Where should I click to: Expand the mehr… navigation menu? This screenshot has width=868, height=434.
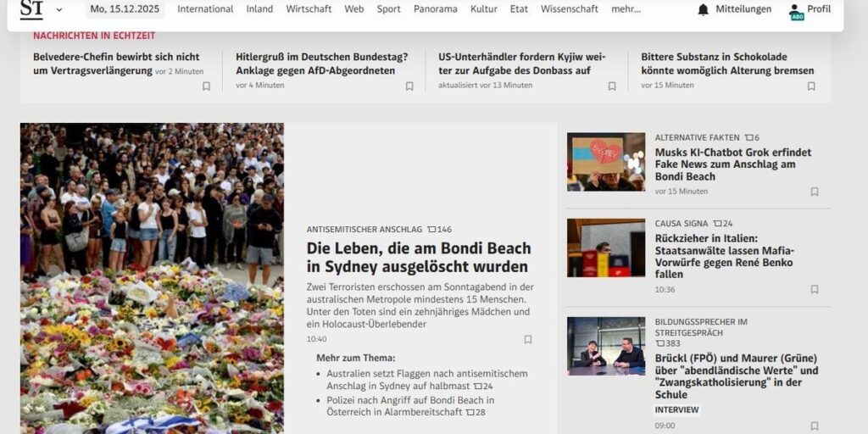point(626,8)
